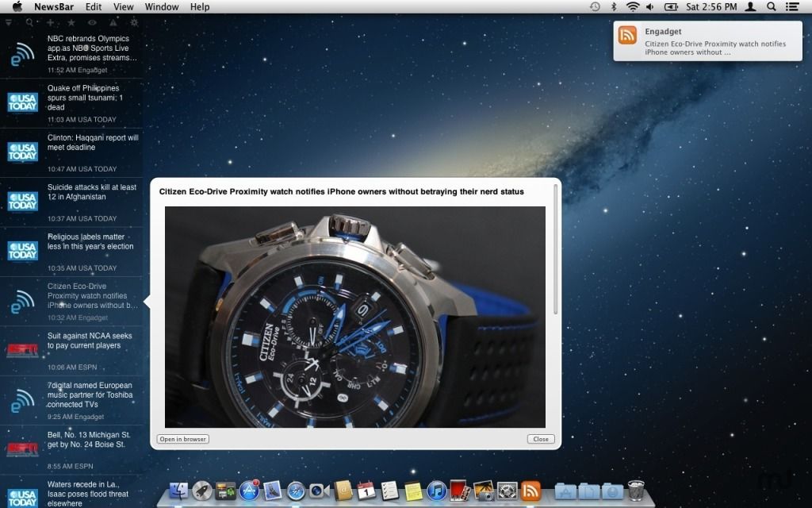Open the NewsBar application menu
This screenshot has height=508, width=812.
[x=54, y=6]
